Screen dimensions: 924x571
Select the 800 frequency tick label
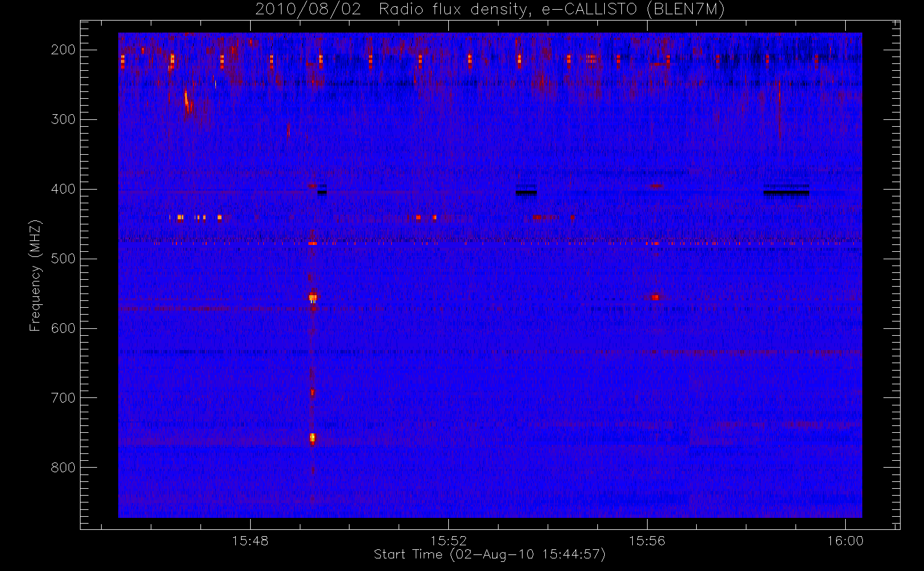click(x=63, y=468)
